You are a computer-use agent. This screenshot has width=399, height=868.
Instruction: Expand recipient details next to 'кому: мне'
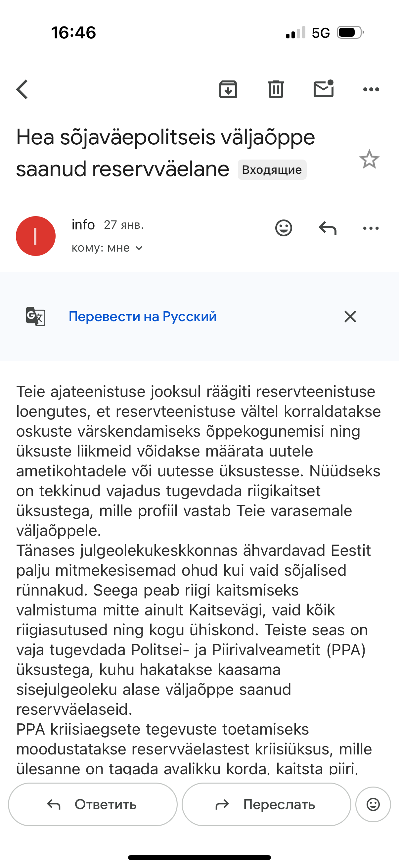tap(139, 248)
